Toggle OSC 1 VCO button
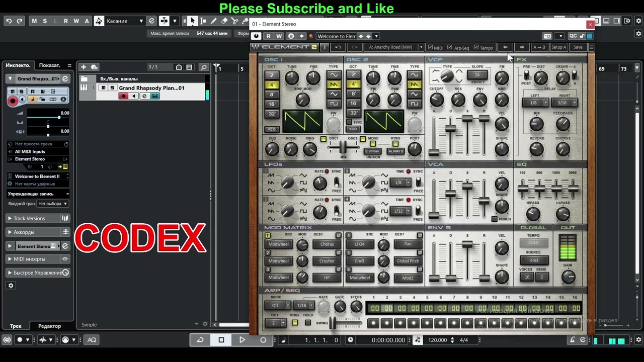This screenshot has height=362, width=644. click(272, 129)
